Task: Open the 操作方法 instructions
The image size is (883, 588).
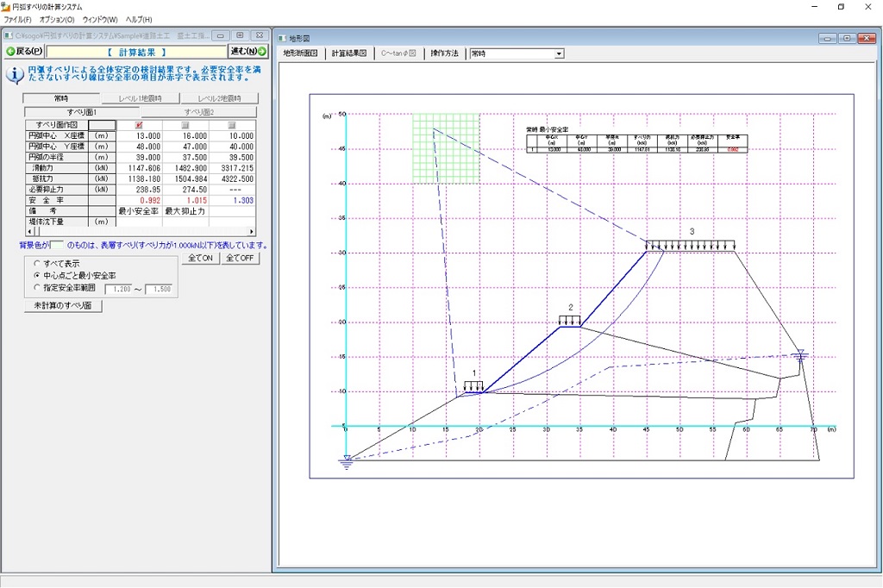Action: pos(444,53)
